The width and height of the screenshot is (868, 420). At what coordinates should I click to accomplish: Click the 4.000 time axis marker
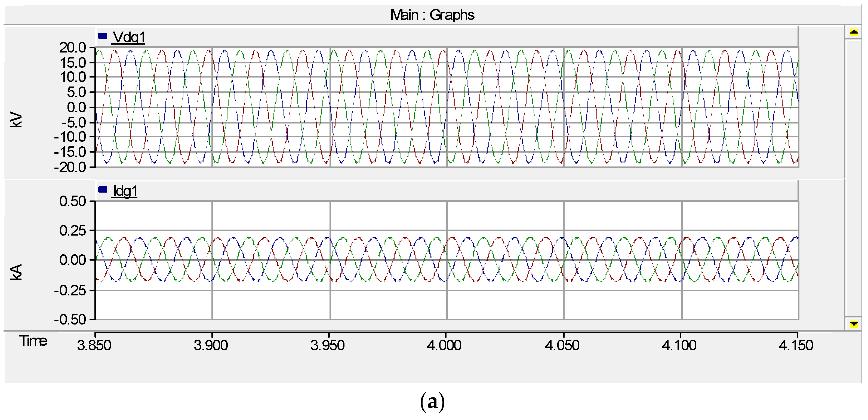click(444, 345)
